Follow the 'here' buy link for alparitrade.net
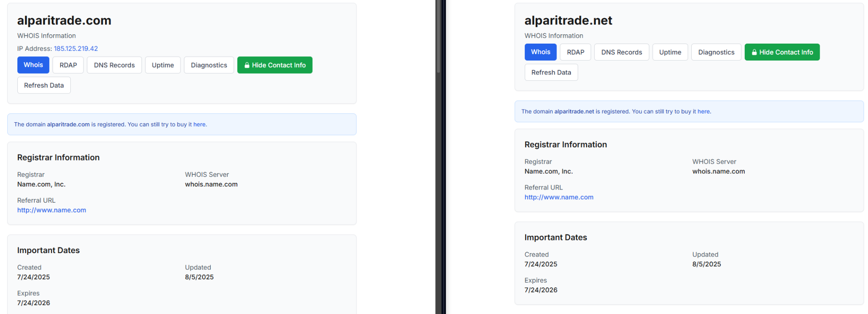 click(704, 112)
